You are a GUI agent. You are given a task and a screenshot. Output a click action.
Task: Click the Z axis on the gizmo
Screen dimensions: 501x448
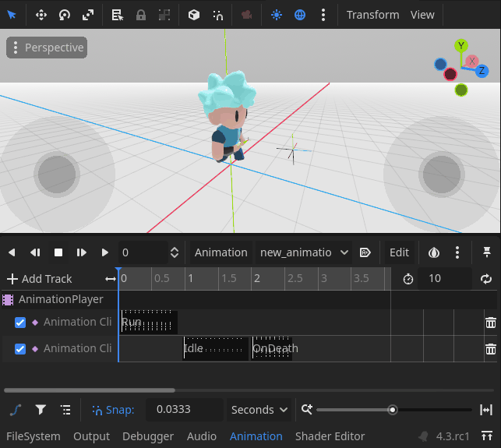click(482, 71)
